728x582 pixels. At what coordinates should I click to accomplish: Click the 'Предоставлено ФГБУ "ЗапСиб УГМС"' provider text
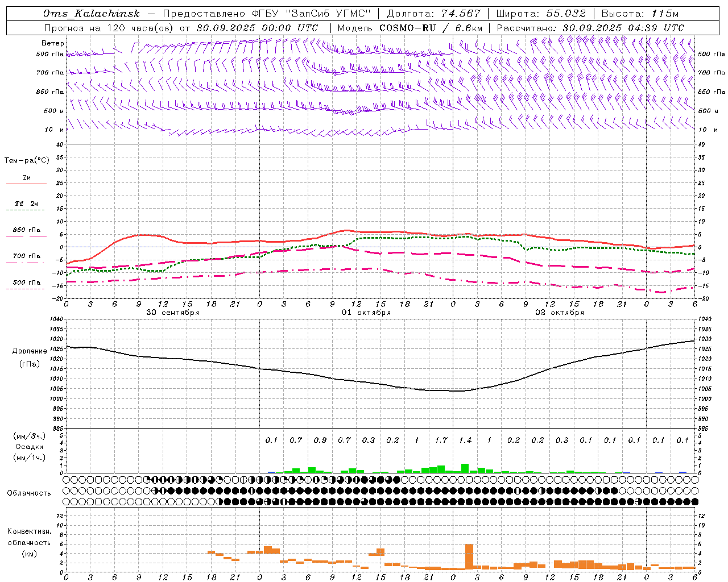click(267, 14)
